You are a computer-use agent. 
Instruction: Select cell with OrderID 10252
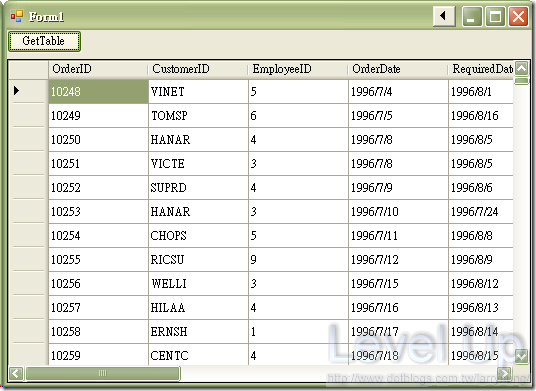click(x=98, y=188)
